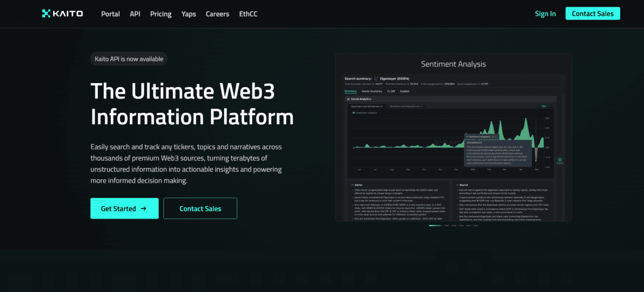This screenshot has width=644, height=292.
Task: Click the Social Analytics chart icon
Action: [x=348, y=99]
